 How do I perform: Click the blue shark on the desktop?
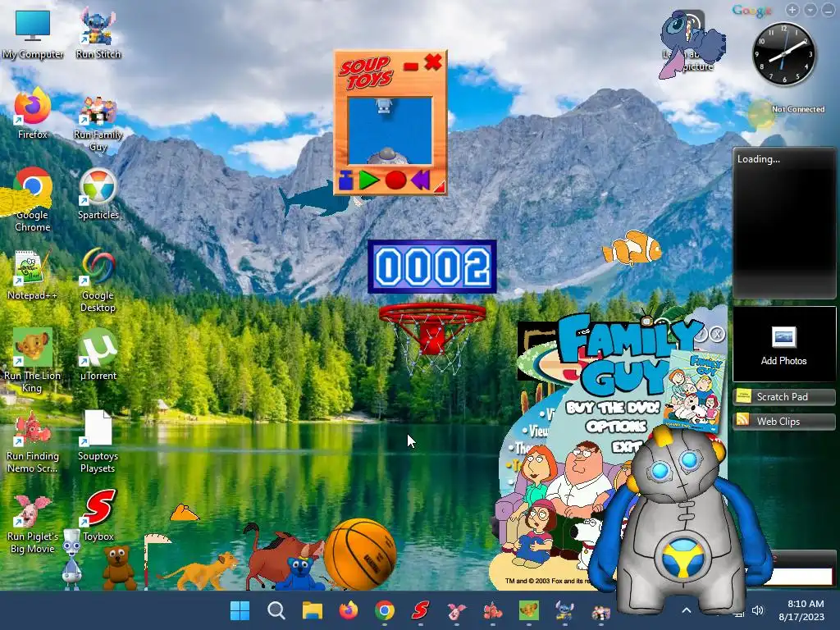[x=317, y=199]
